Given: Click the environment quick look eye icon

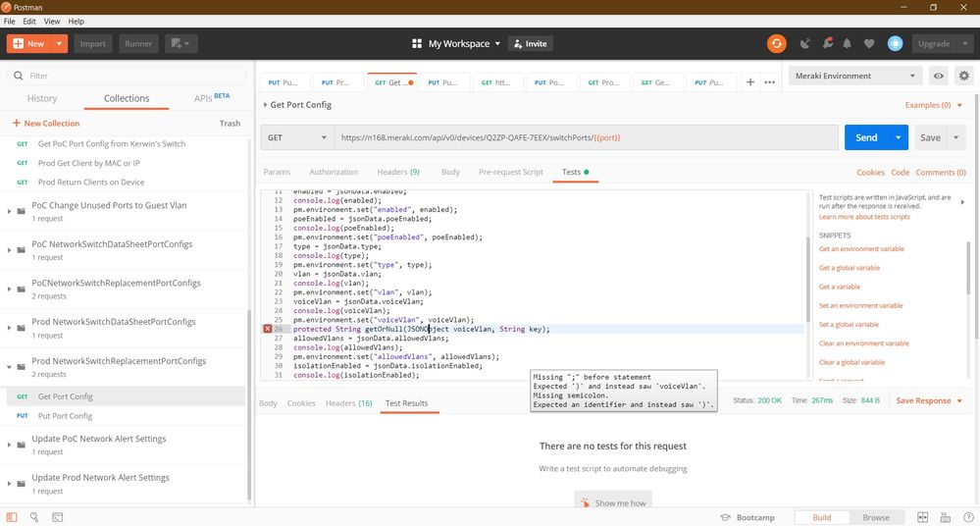Looking at the screenshot, I should click(x=938, y=76).
